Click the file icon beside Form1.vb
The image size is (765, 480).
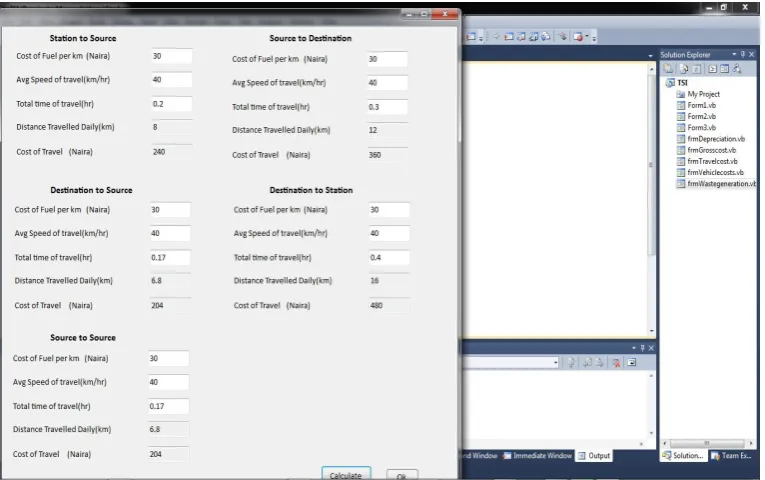click(681, 105)
